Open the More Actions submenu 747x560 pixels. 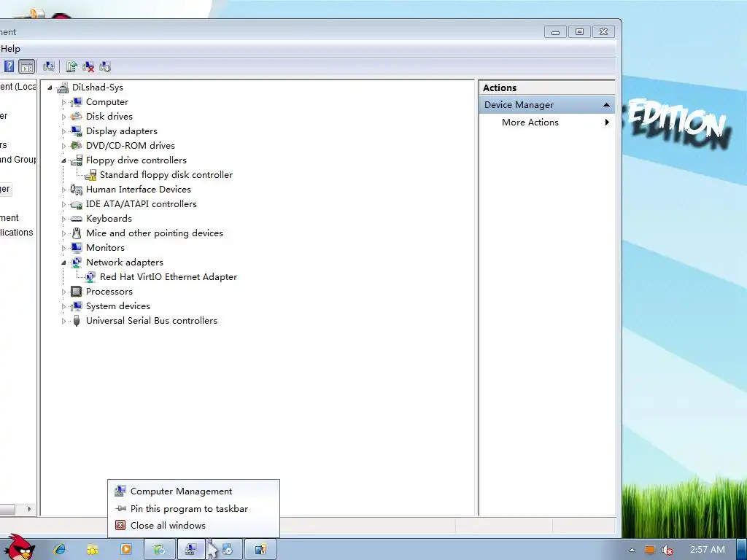(x=547, y=122)
